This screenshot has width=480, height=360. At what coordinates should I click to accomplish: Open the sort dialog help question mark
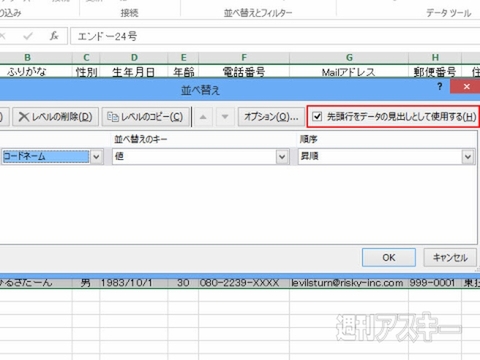[x=440, y=87]
